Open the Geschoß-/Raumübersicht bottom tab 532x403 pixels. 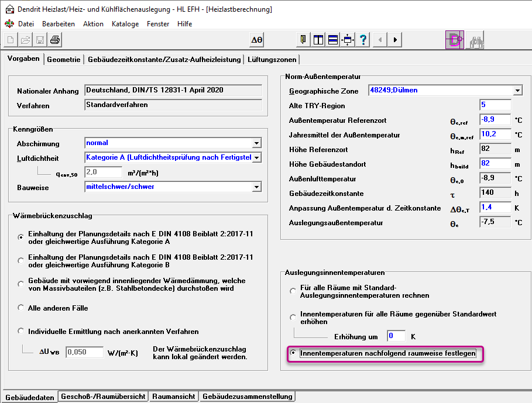click(x=103, y=396)
